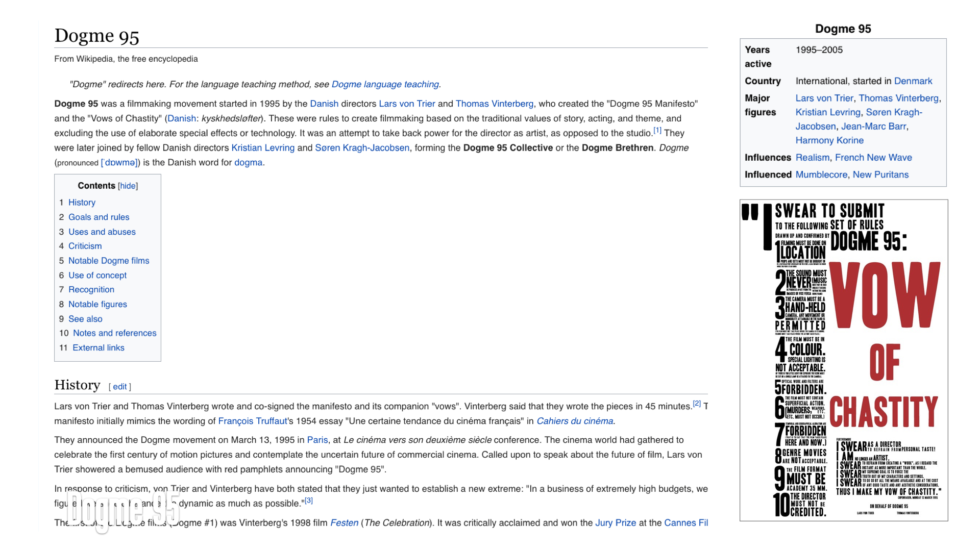This screenshot has width=980, height=551.
Task: Click the Jury Prize link
Action: 615,523
